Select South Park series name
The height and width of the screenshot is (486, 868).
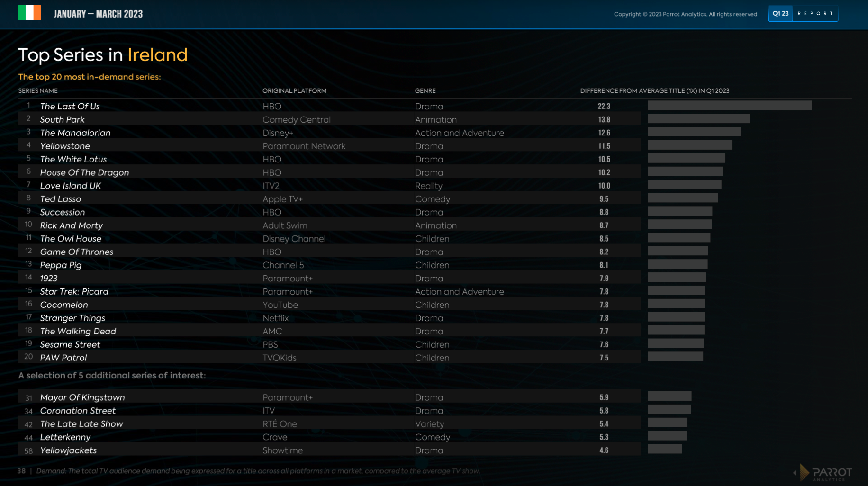pos(62,119)
